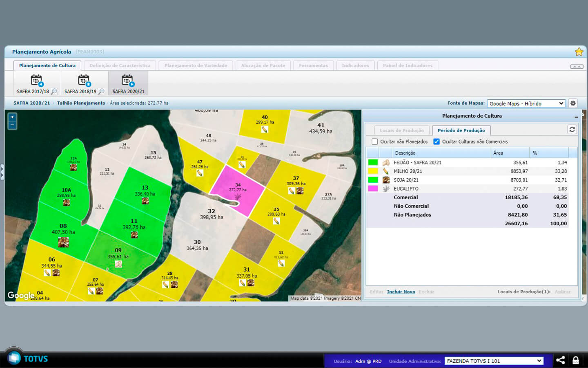Click the lock icon in bottom bar
This screenshot has height=368, width=588.
pos(576,360)
